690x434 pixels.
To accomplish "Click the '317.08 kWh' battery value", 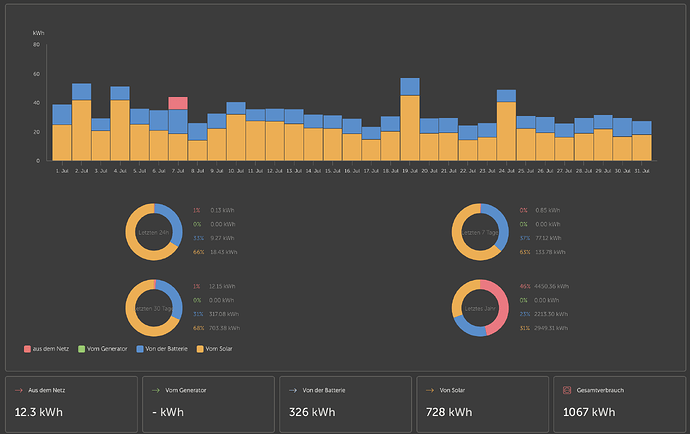I will [x=224, y=314].
